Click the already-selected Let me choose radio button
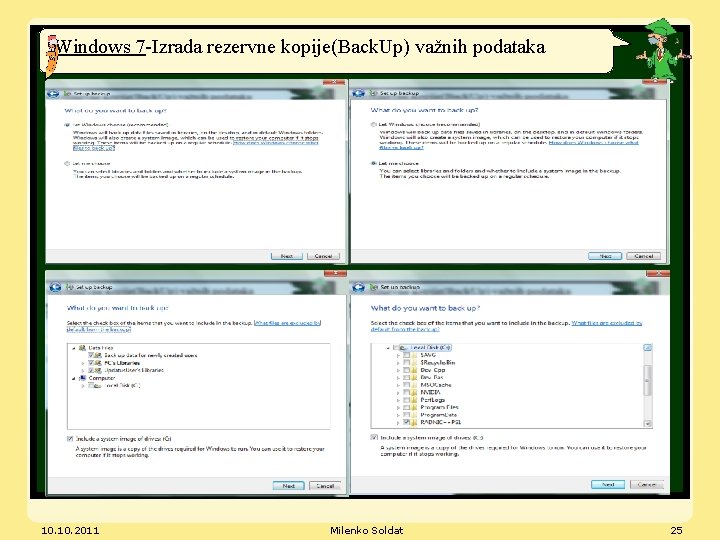The width and height of the screenshot is (720, 540). tap(374, 163)
